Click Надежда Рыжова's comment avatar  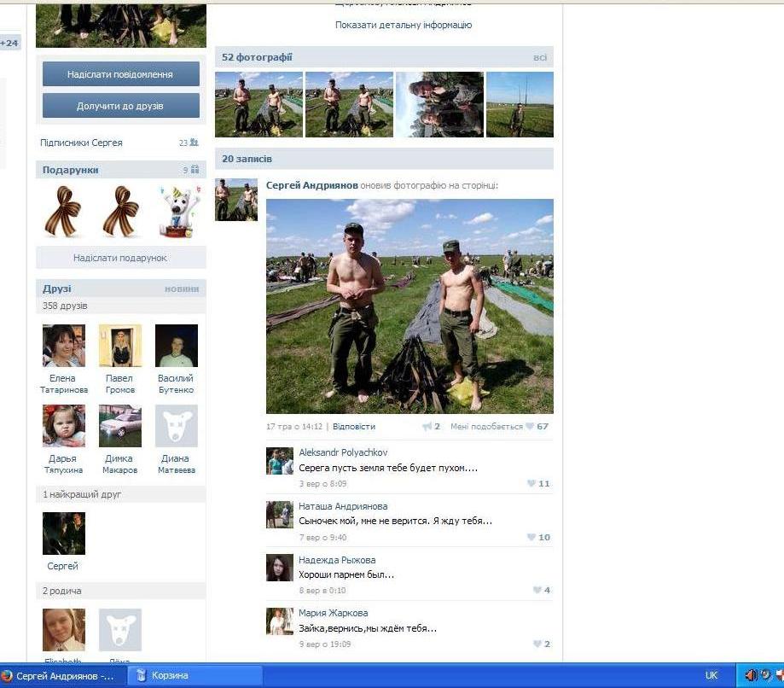pyautogui.click(x=280, y=568)
